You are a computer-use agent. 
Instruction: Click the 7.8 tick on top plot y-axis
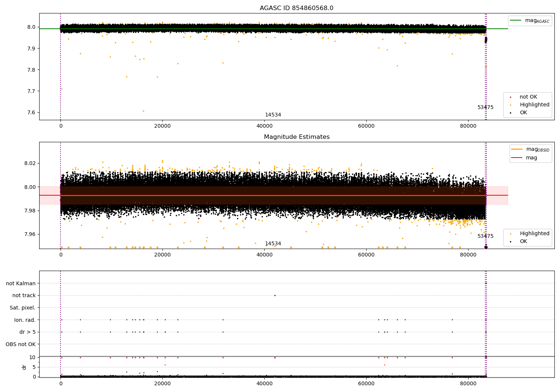(x=31, y=70)
